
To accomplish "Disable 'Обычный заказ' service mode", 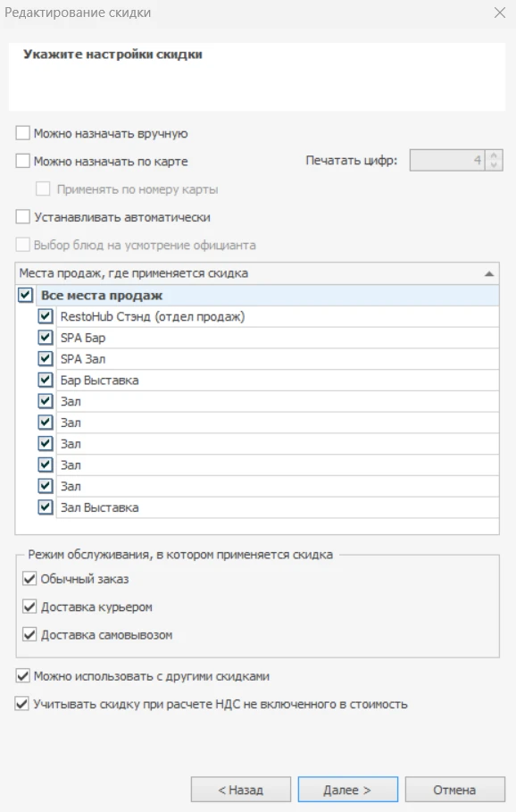I will (29, 579).
